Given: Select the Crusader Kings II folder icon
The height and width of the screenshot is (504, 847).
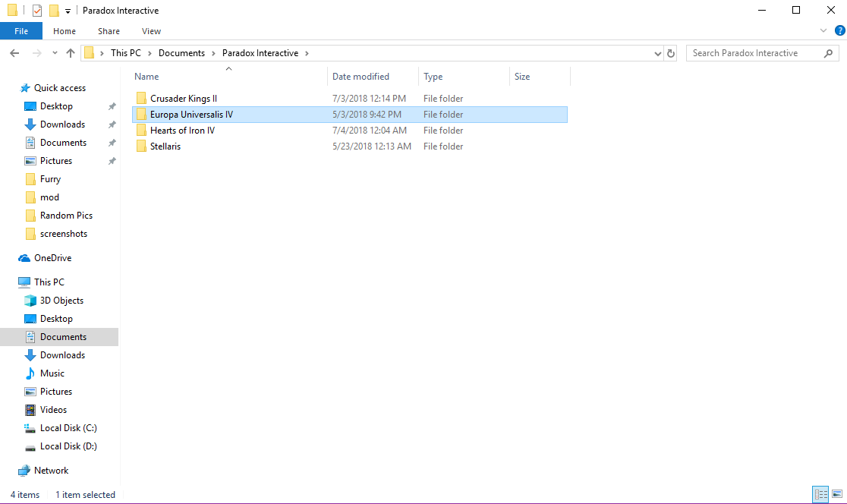Looking at the screenshot, I should (141, 99).
